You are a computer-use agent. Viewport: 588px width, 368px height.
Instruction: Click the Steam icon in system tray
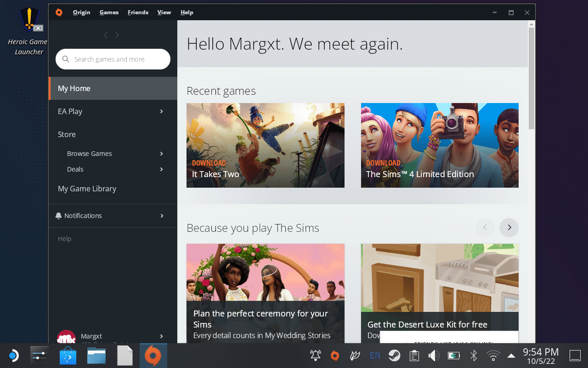[x=394, y=356]
